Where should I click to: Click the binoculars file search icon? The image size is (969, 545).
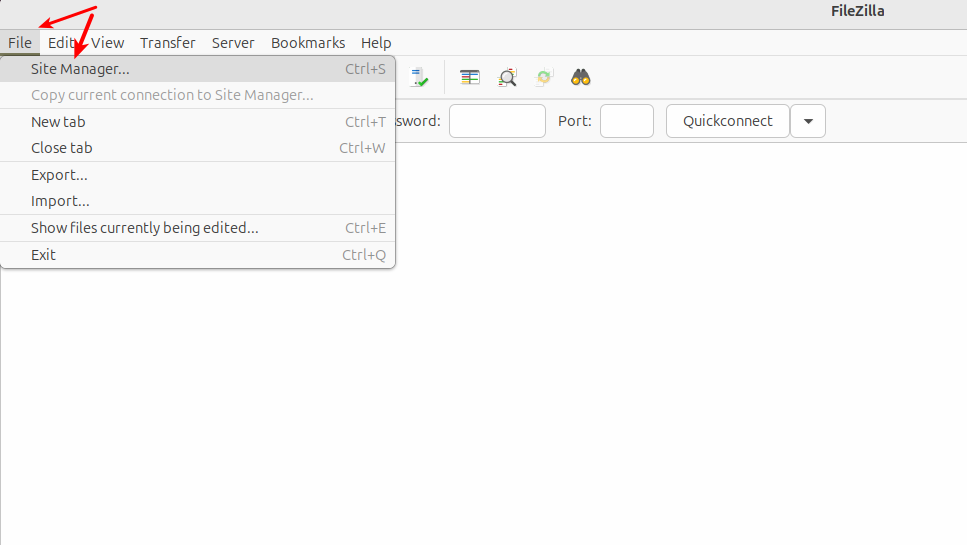coord(580,77)
